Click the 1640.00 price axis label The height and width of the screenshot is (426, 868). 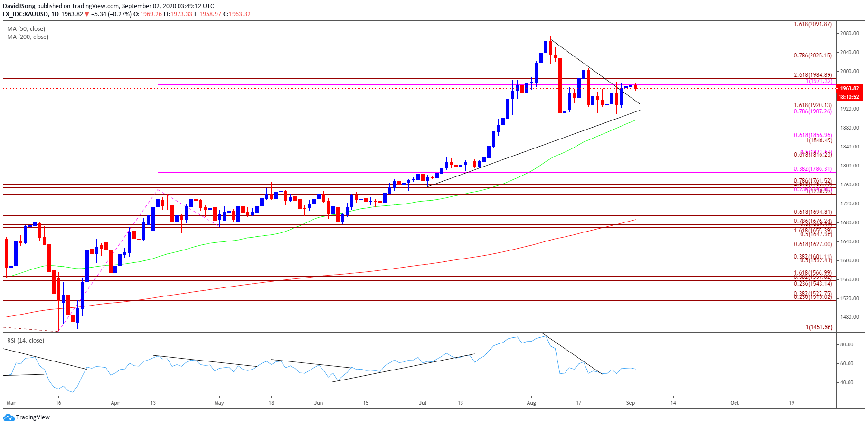849,242
